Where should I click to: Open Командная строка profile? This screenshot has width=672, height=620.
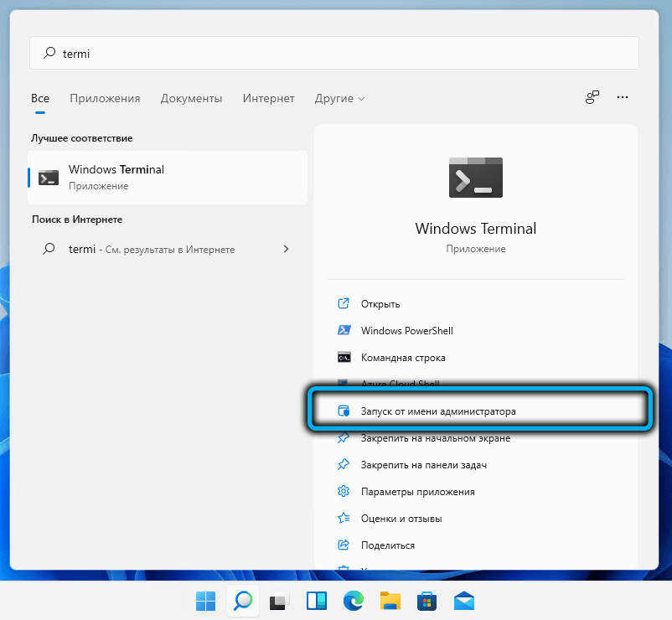click(403, 358)
